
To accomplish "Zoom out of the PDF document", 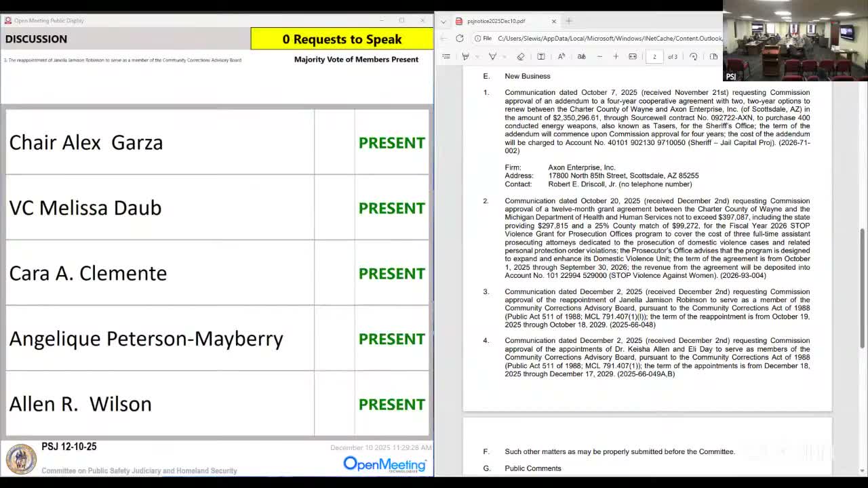I will pos(599,56).
